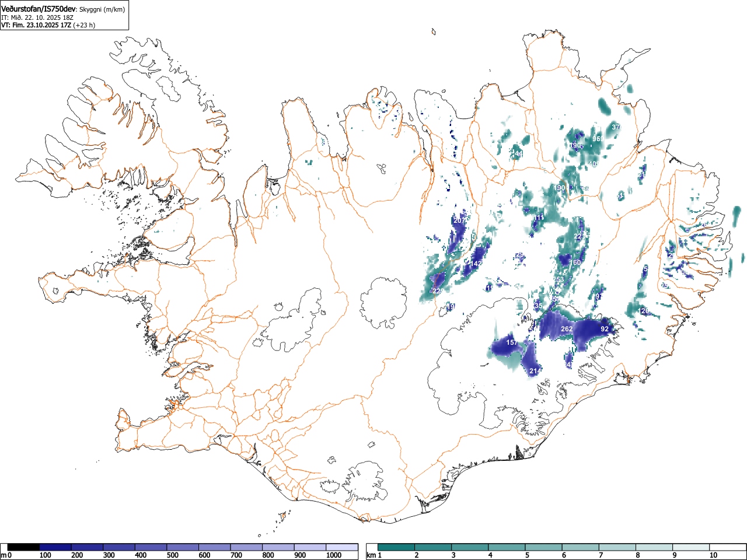Select the 200–300 m legend swatch
The width and height of the screenshot is (747, 560).
click(88, 547)
